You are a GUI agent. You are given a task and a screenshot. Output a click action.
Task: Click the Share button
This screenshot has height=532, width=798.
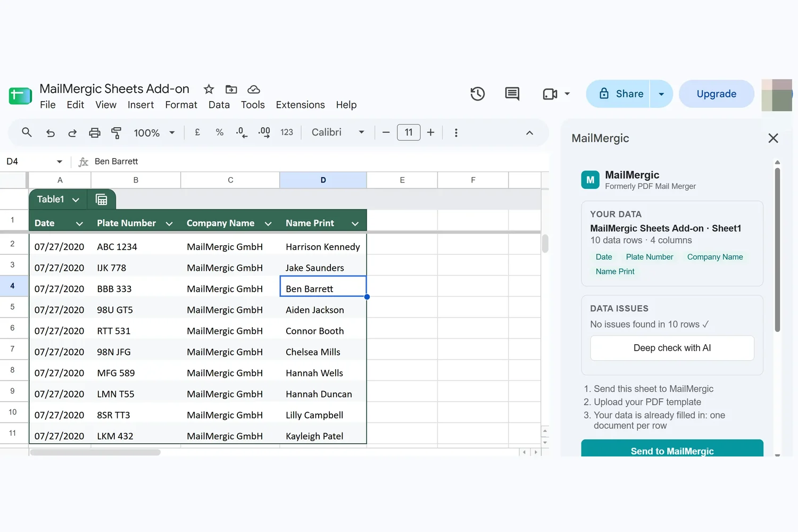618,94
